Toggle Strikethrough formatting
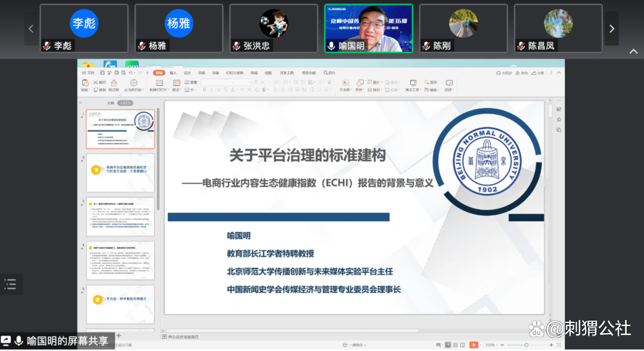Image resolution: width=644 pixels, height=351 pixels. (x=225, y=90)
